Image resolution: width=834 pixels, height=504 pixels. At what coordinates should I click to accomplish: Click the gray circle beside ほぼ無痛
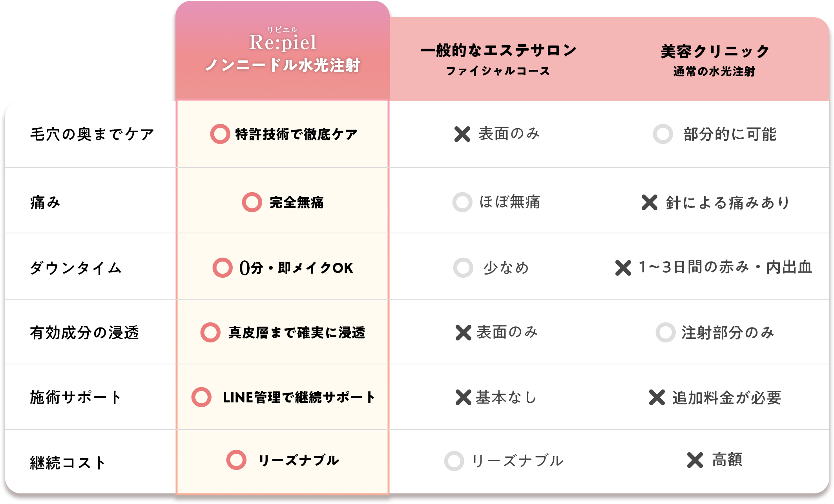[x=462, y=202]
